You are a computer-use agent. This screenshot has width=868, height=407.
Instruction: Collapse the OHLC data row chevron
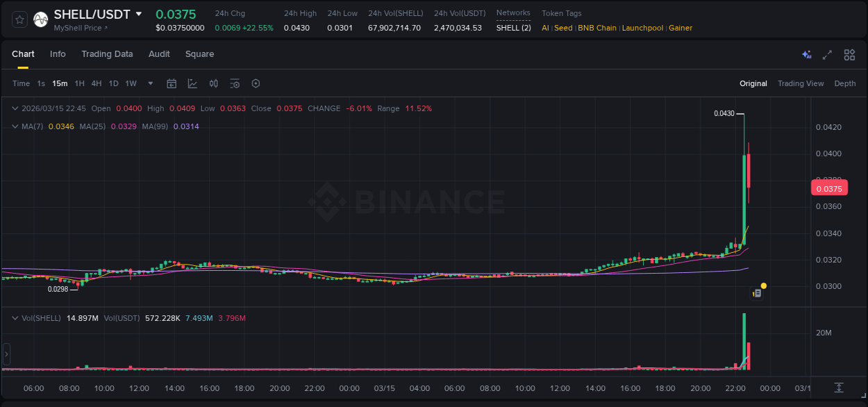(x=15, y=108)
